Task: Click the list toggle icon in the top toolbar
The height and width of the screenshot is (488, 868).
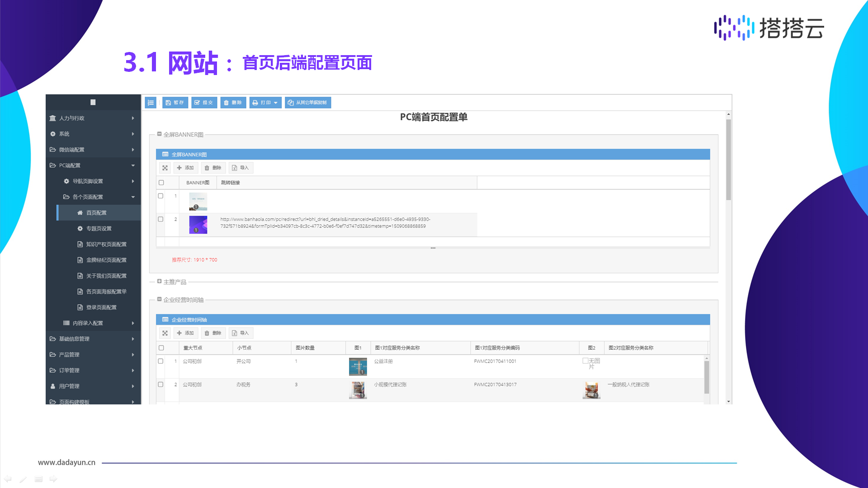Action: 151,103
